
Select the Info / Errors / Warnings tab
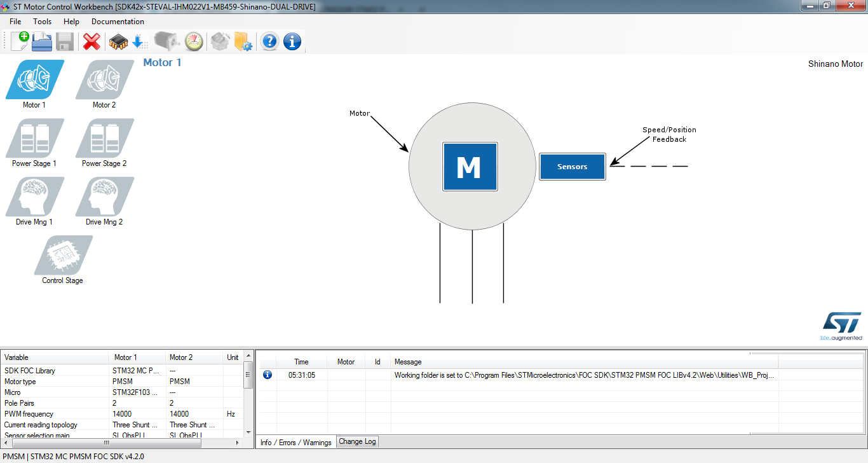[x=295, y=442]
